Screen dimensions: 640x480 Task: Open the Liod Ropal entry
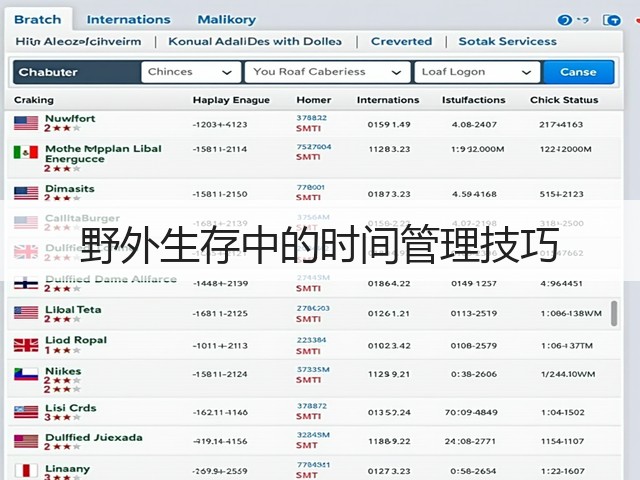click(x=76, y=340)
